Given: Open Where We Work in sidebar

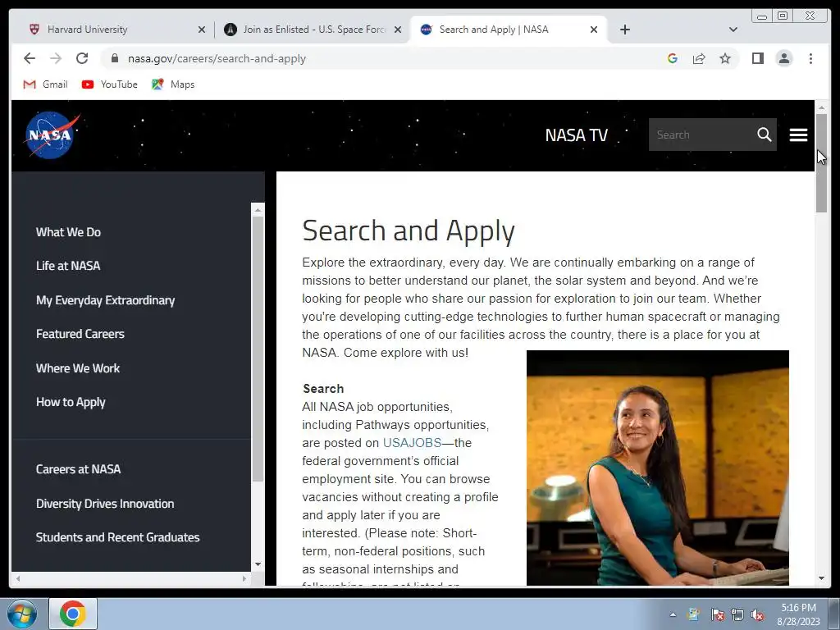Looking at the screenshot, I should coord(78,368).
